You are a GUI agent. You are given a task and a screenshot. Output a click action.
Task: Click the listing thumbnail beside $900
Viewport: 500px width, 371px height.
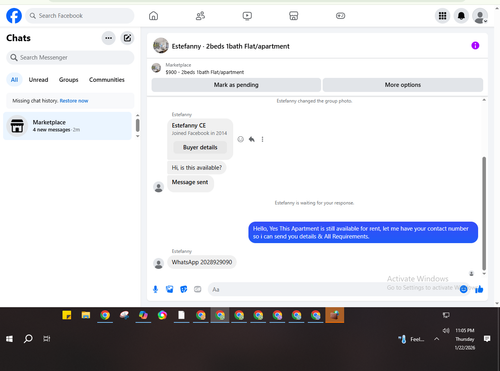coord(156,68)
